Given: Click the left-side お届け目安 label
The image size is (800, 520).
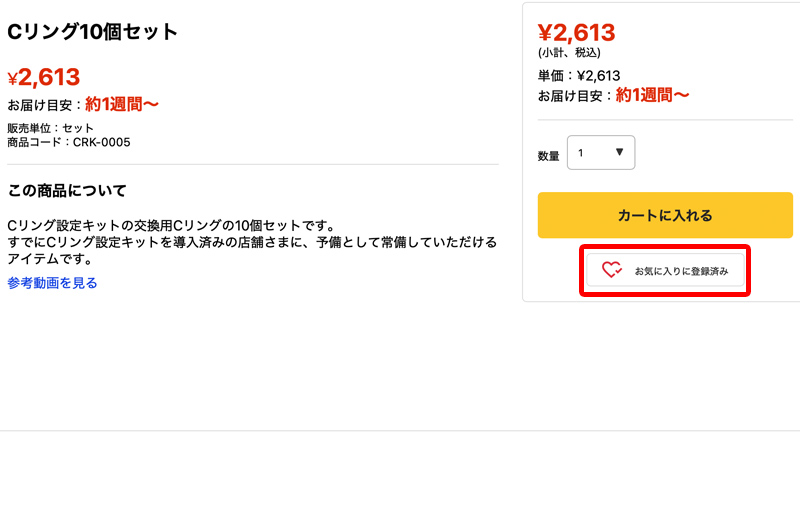Looking at the screenshot, I should 44,104.
